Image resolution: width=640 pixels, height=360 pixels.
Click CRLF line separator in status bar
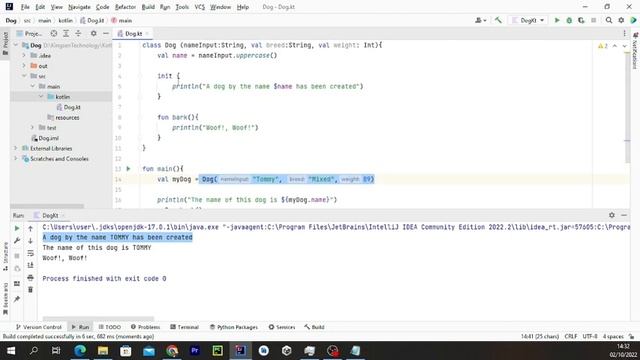pos(570,336)
